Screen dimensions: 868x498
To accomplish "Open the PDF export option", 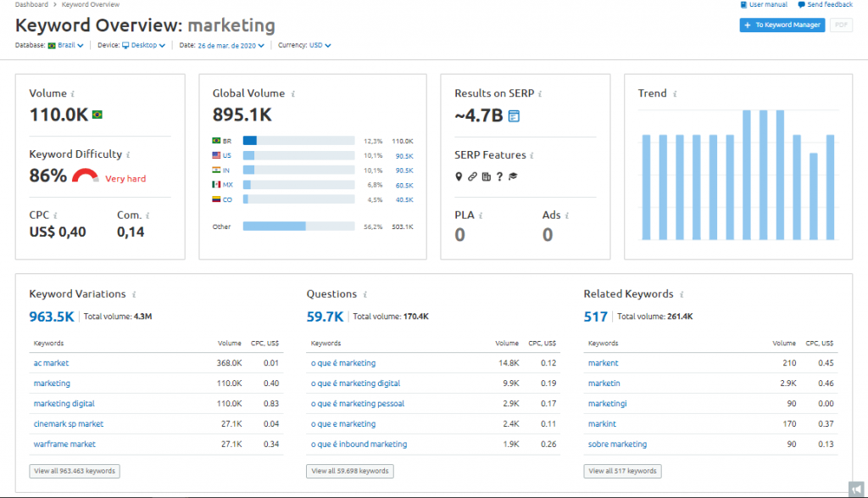I will pyautogui.click(x=840, y=25).
